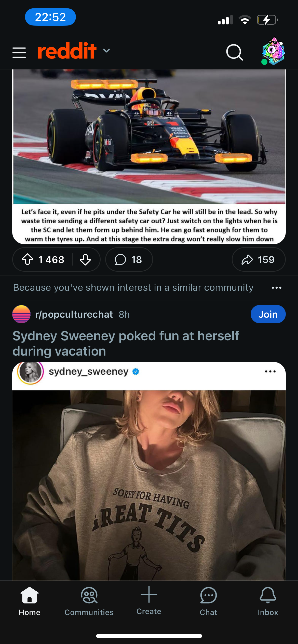298x644 pixels.
Task: Open comments on the safety car post
Action: click(129, 259)
